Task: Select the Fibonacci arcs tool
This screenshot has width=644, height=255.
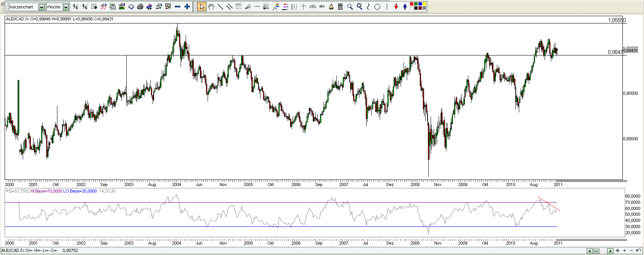Action: click(x=313, y=7)
